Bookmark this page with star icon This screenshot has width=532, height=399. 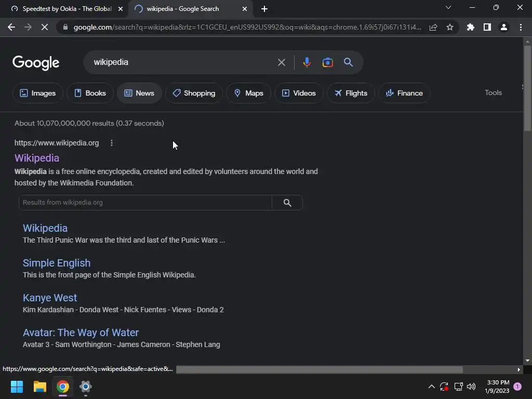click(x=450, y=27)
